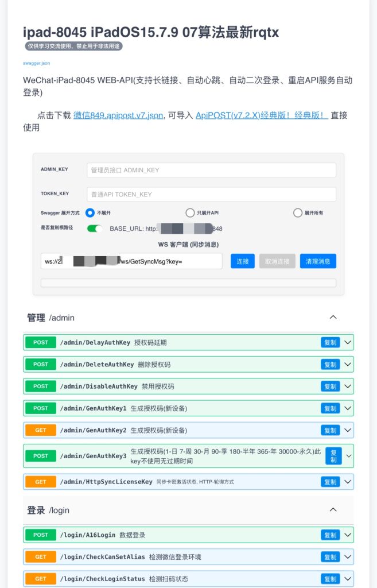Expand /admin/GenAuthKey1 with its chevron
Screen dimensions: 377x588
coord(348,408)
